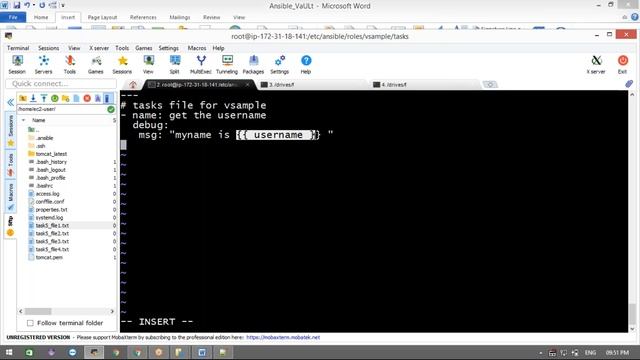Click the SFTP upload arrow icon
Screen dimensions: 640x360
click(44, 98)
